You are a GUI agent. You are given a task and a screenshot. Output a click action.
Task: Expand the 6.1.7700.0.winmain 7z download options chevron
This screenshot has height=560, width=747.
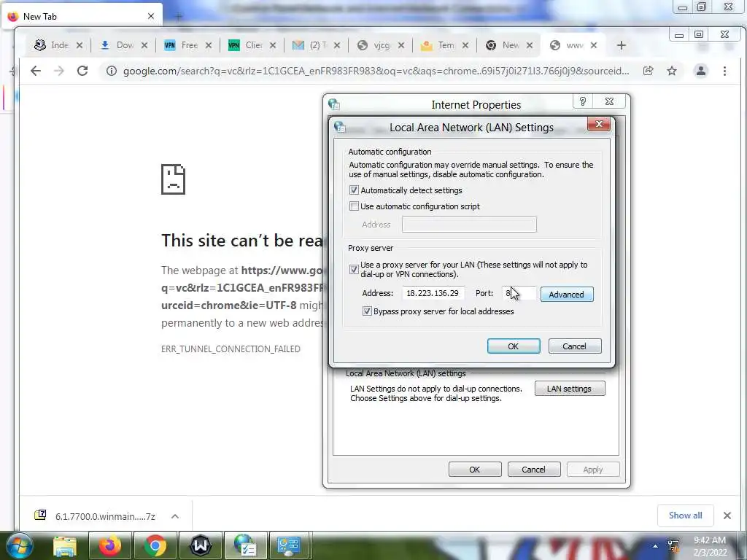[175, 516]
